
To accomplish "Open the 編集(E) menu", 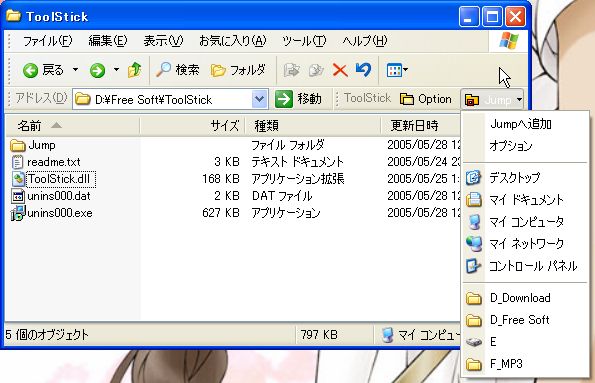I will [107, 41].
